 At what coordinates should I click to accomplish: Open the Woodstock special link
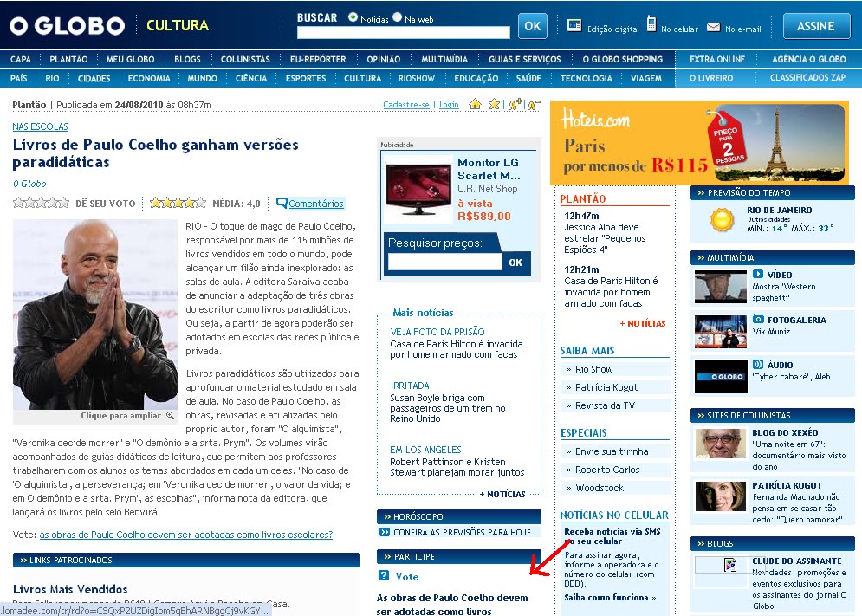pyautogui.click(x=600, y=488)
